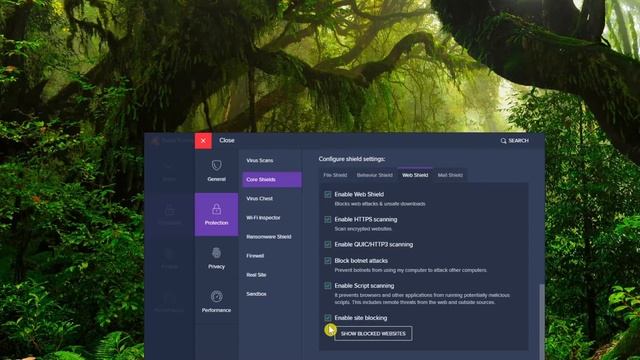Toggle Enable QUIC/HTTP3 scanning checkbox
The height and width of the screenshot is (360, 640).
pyautogui.click(x=328, y=244)
